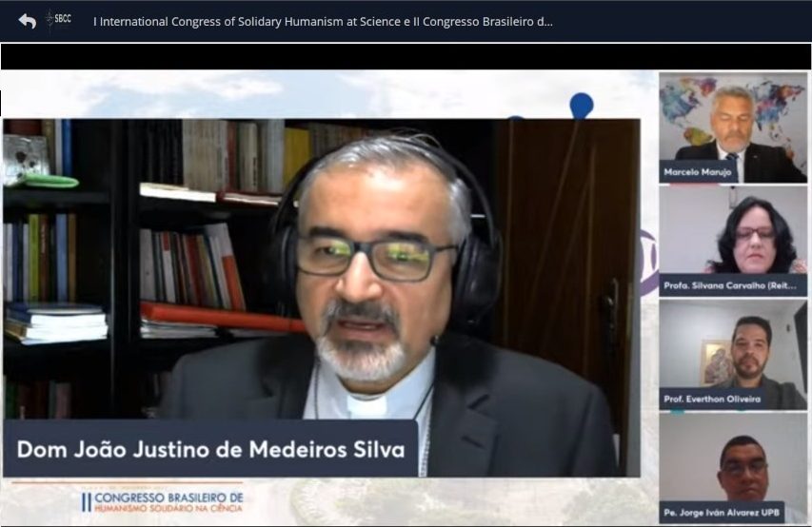
Task: Click the Dom João Justino de Medeiros Silva banner
Action: (x=210, y=449)
